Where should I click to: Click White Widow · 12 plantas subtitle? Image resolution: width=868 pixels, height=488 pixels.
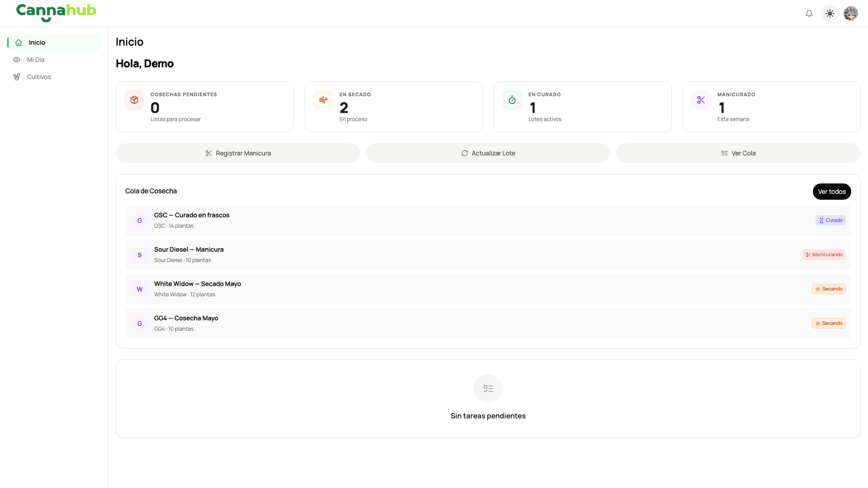(x=184, y=295)
